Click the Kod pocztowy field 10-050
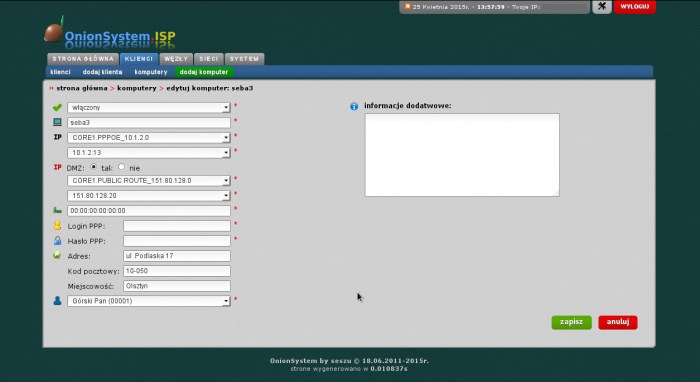Viewport: 700px width, 382px height. pos(177,271)
